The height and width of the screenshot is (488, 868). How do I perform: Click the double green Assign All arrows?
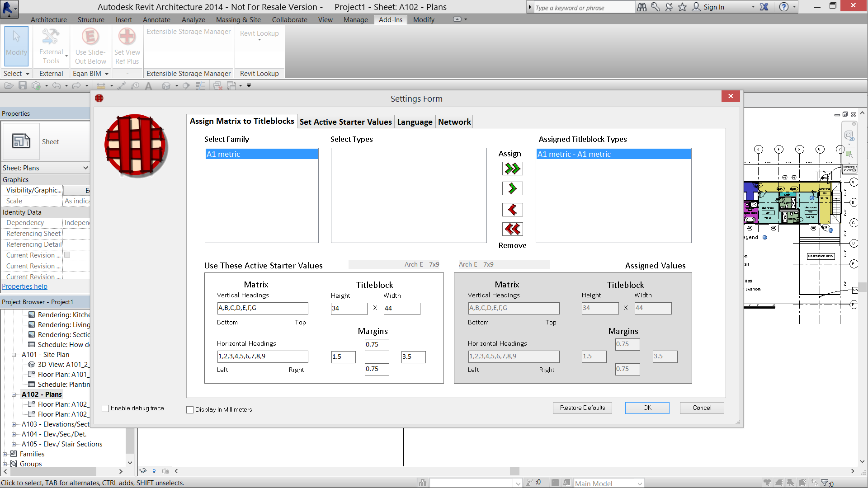(x=512, y=169)
